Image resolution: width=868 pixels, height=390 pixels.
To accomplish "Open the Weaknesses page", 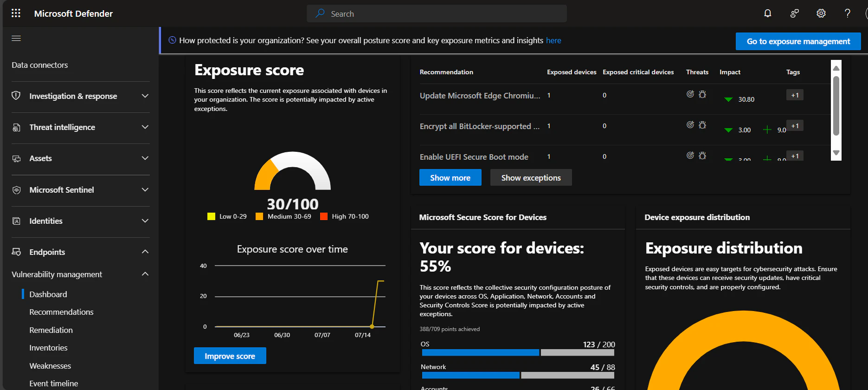I will 50,366.
